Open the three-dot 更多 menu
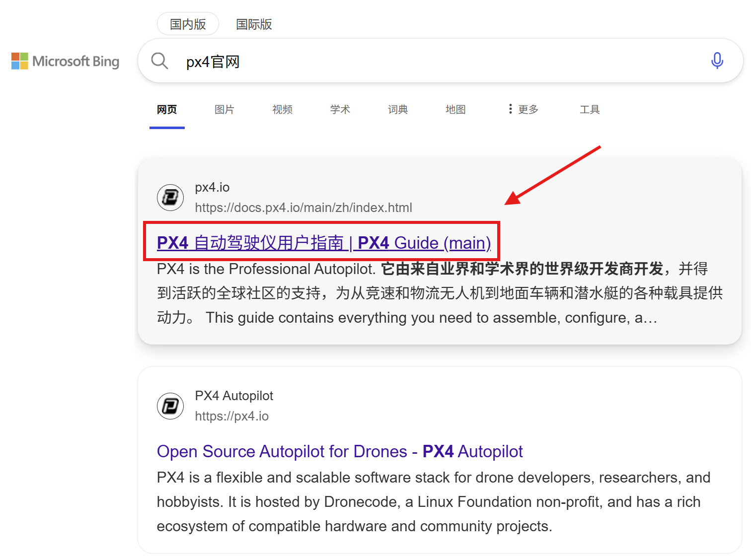This screenshot has height=560, width=751. (523, 109)
